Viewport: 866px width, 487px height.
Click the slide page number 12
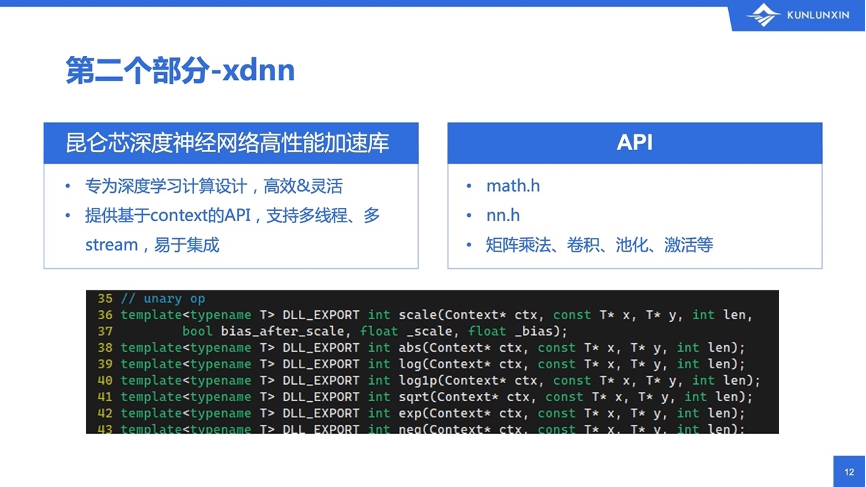pos(849,472)
